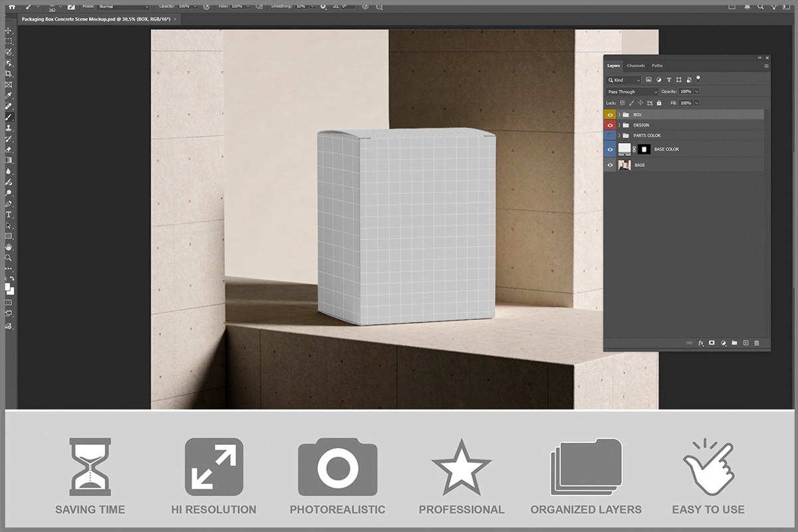The height and width of the screenshot is (532, 798).
Task: Hide the DESIGN group
Action: [x=610, y=125]
